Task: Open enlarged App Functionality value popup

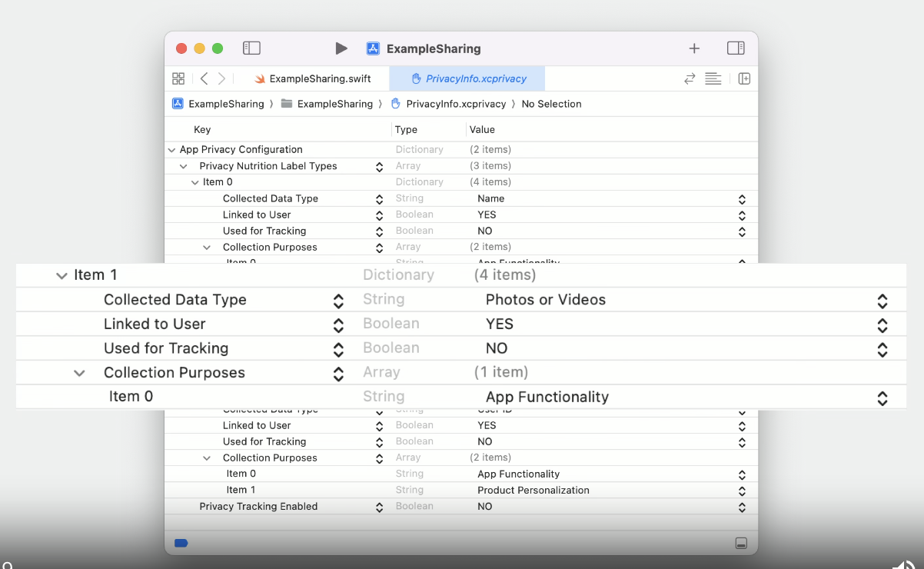Action: tap(882, 398)
